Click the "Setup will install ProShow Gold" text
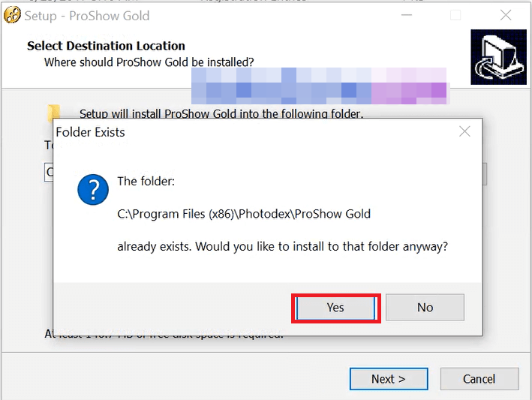Viewport: 532px width, 400px height. [221, 114]
